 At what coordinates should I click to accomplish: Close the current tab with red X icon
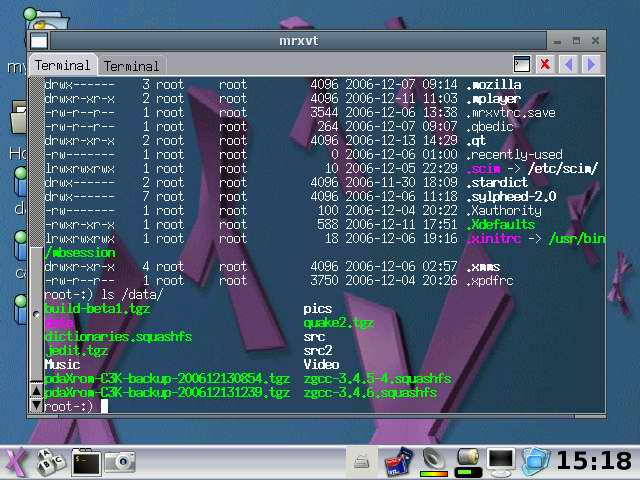click(545, 65)
